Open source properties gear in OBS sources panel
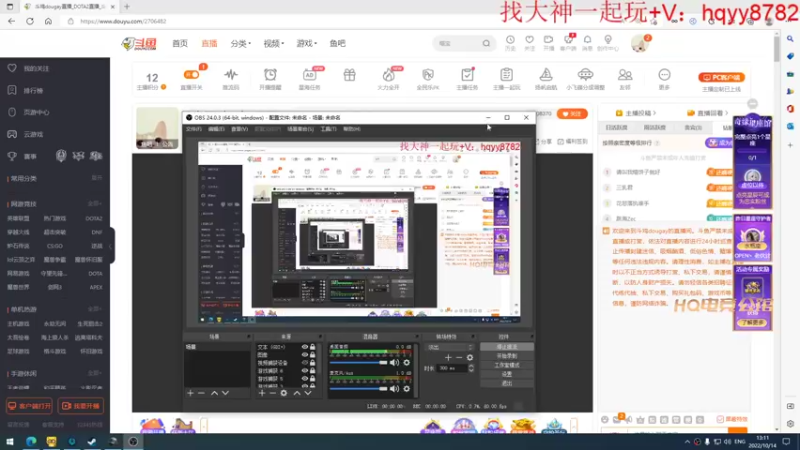The image size is (800, 450). [284, 393]
